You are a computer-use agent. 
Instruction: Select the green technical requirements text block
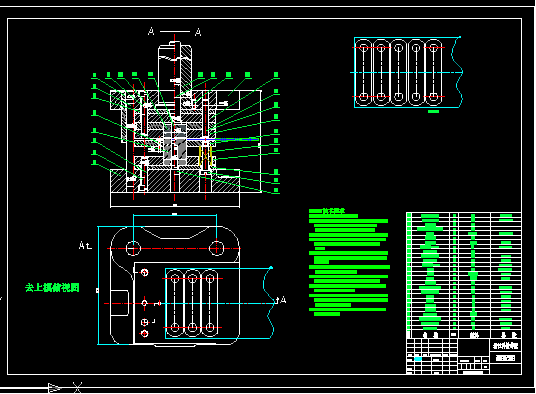click(x=349, y=262)
